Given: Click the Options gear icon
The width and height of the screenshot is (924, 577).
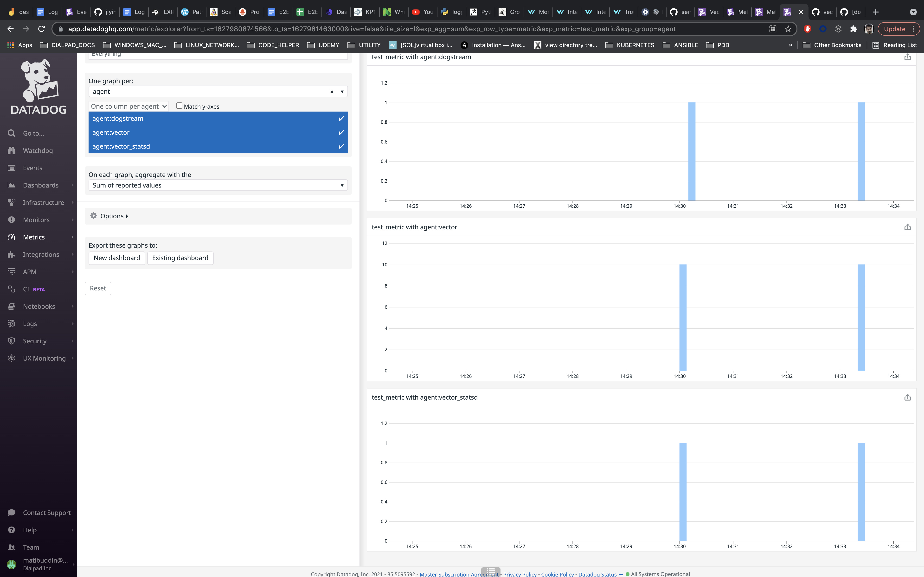Looking at the screenshot, I should point(94,216).
